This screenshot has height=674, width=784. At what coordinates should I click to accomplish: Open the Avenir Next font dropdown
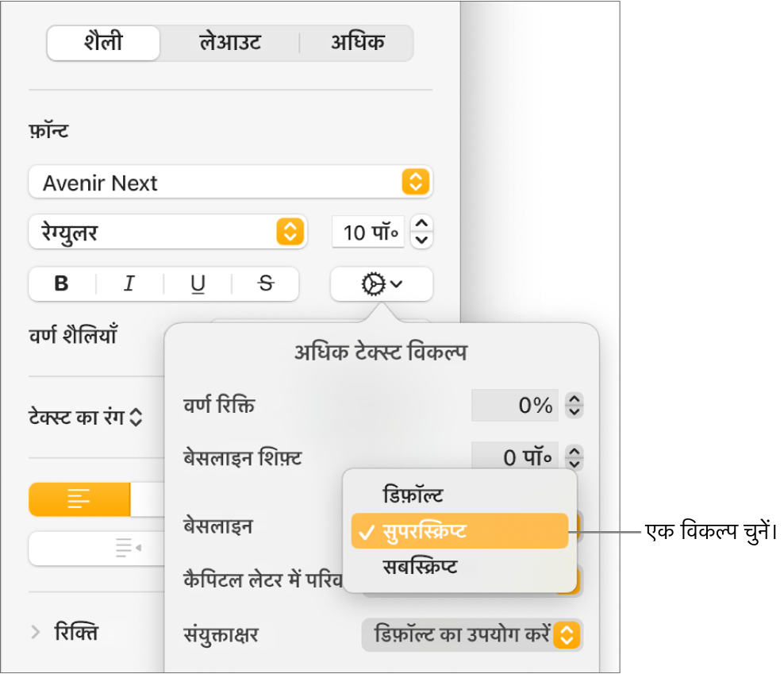(230, 182)
